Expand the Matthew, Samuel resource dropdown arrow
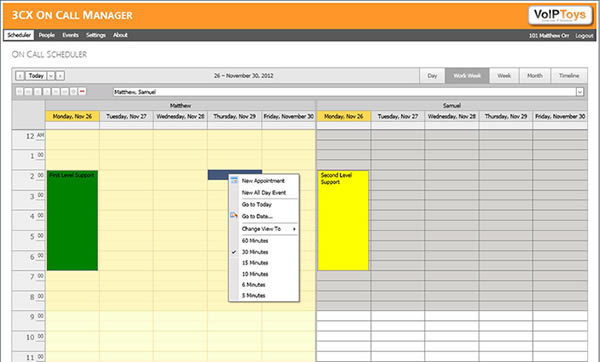Image resolution: width=600 pixels, height=362 pixels. (580, 92)
